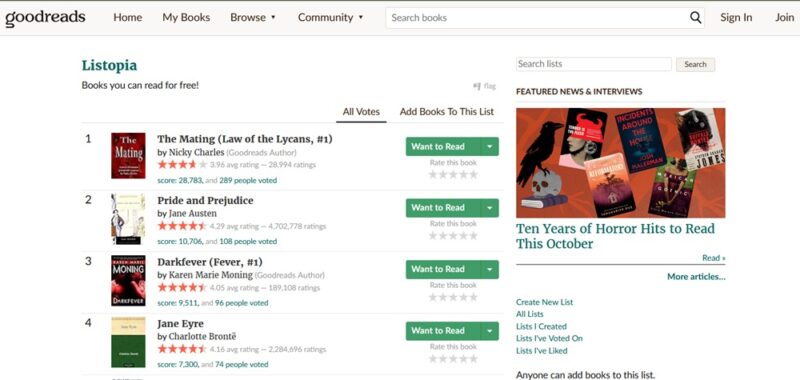Viewport: 800px width, 380px height.
Task: Click the Read » link
Action: point(713,258)
